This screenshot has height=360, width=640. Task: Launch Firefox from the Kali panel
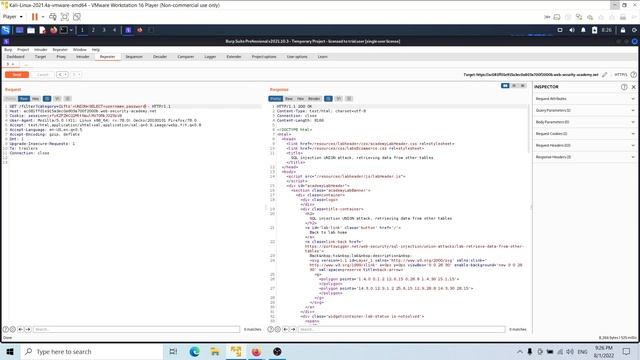click(53, 30)
